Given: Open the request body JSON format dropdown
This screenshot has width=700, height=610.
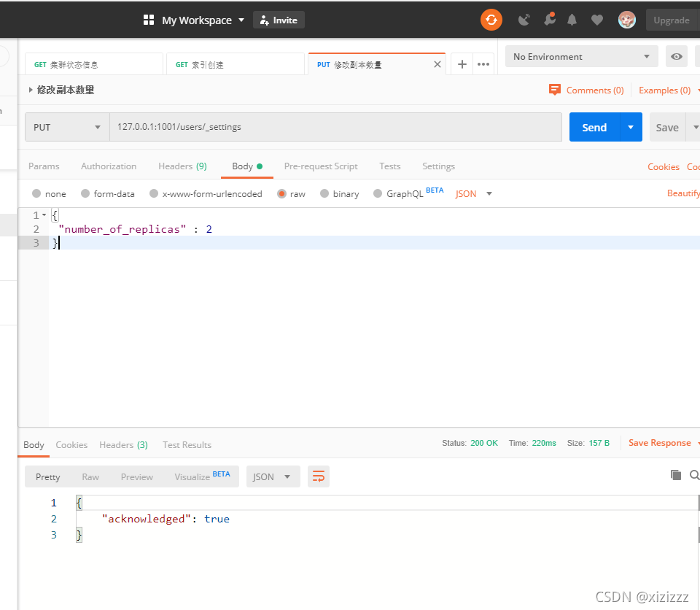Looking at the screenshot, I should (x=473, y=193).
